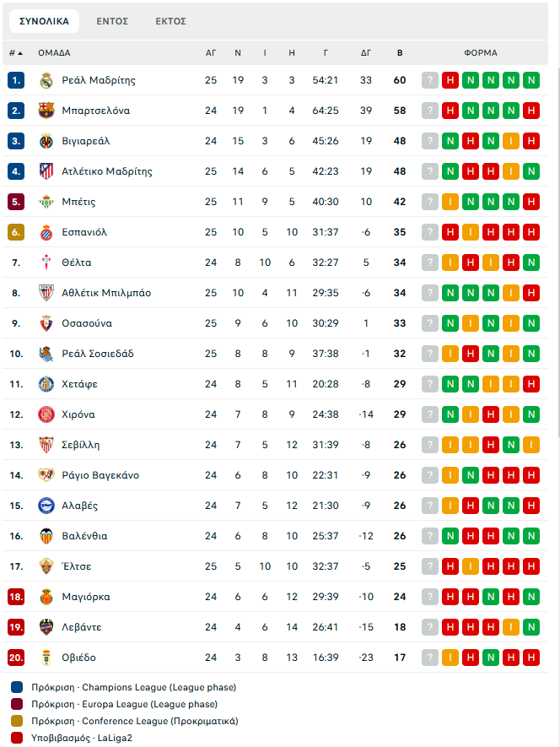Click the red LaLiga2 relegation legend swatch
Image resolution: width=560 pixels, height=747 pixels.
17,738
